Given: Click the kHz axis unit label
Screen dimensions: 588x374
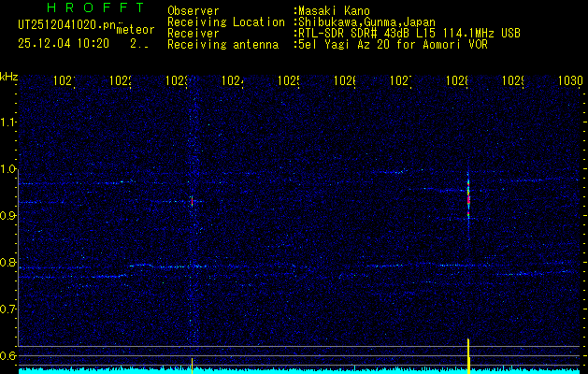Looking at the screenshot, I should (8, 77).
